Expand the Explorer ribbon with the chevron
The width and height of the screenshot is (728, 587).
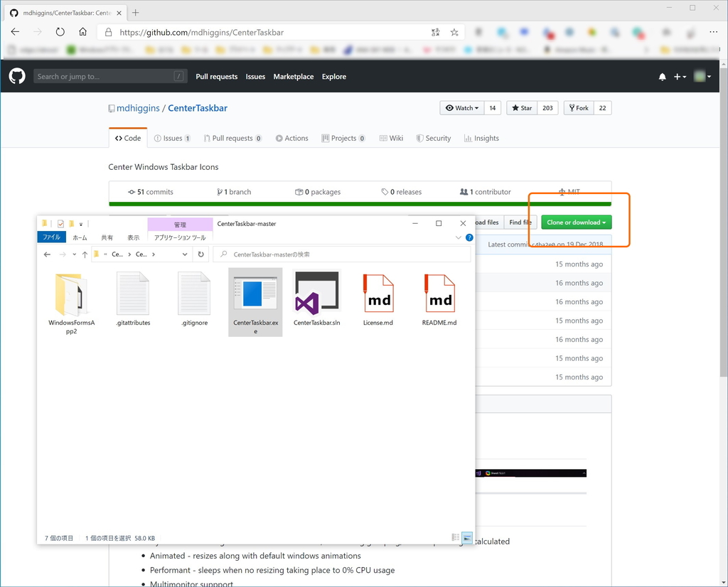[x=459, y=237]
